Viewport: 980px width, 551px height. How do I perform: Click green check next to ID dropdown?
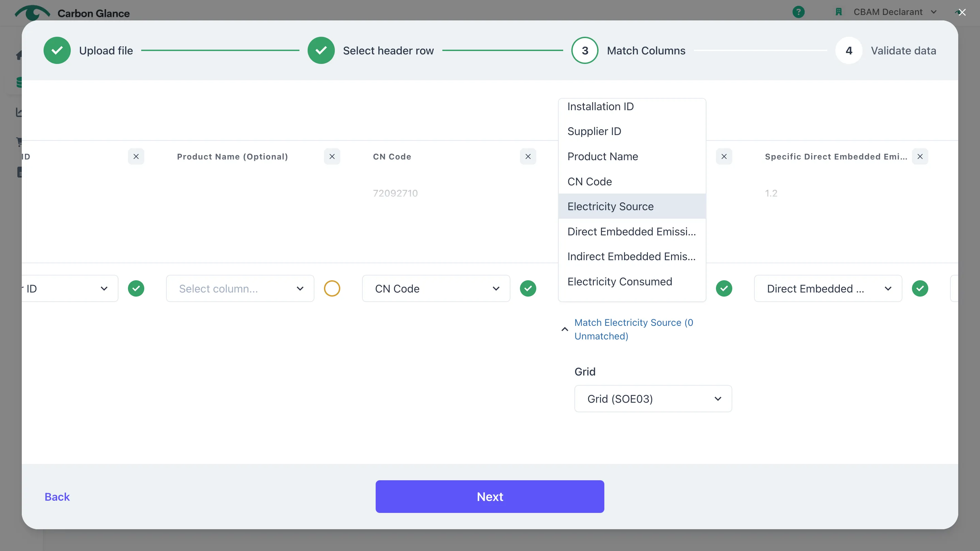pyautogui.click(x=136, y=289)
